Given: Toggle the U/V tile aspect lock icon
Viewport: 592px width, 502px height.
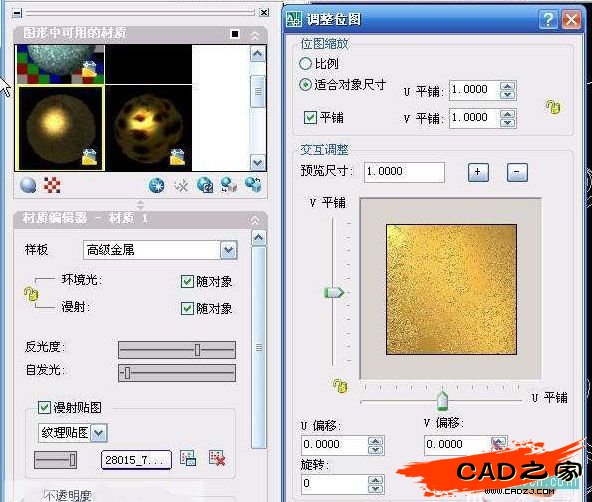Looking at the screenshot, I should click(552, 108).
